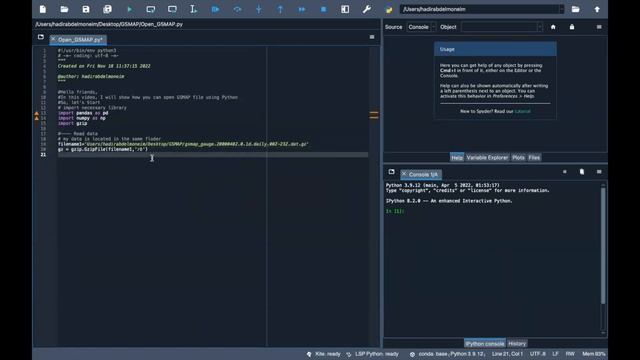Click the LF line endings status
This screenshot has width=640, height=360.
pos(556,354)
